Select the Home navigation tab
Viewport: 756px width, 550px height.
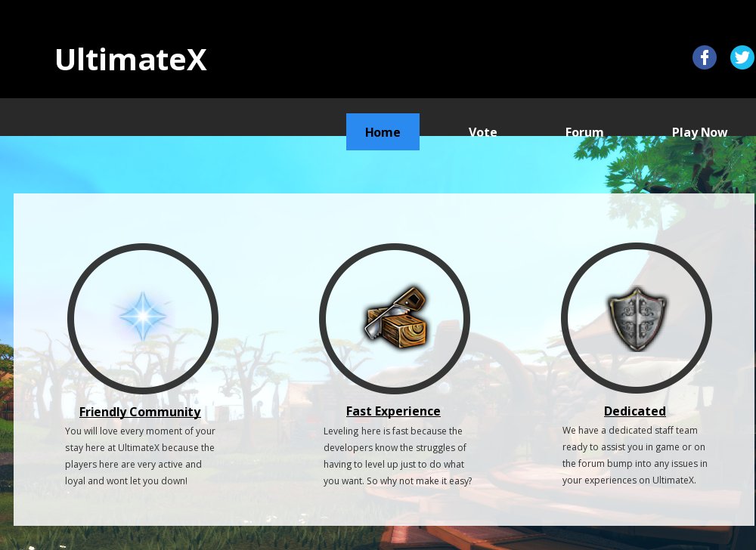pyautogui.click(x=383, y=132)
